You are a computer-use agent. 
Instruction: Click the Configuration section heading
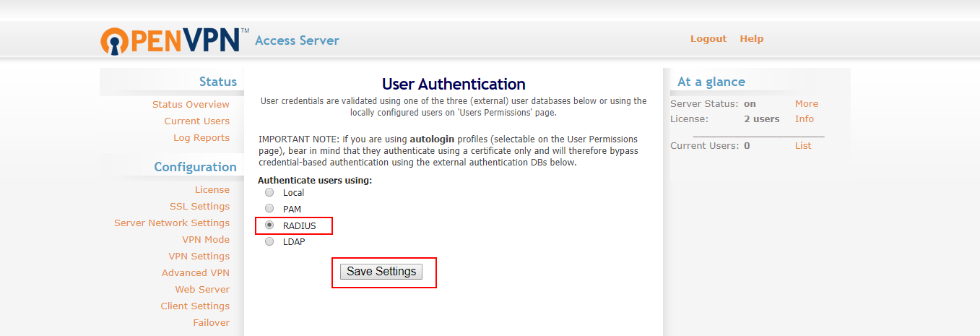pos(196,167)
